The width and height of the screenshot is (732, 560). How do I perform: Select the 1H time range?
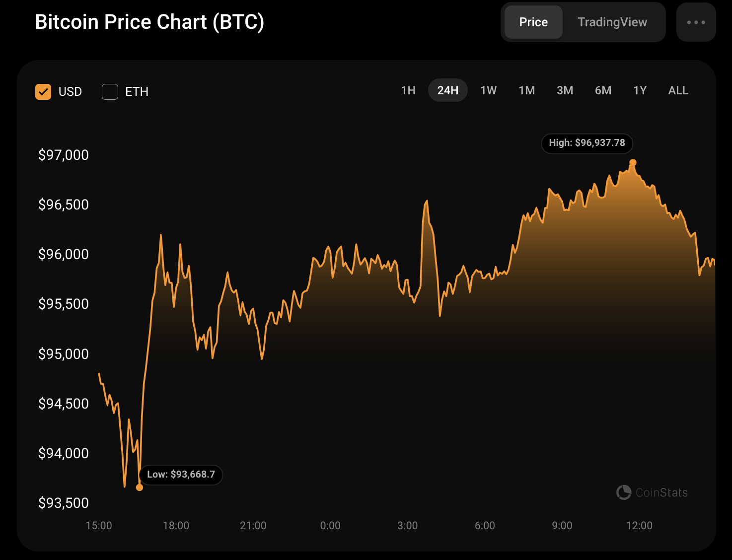408,90
